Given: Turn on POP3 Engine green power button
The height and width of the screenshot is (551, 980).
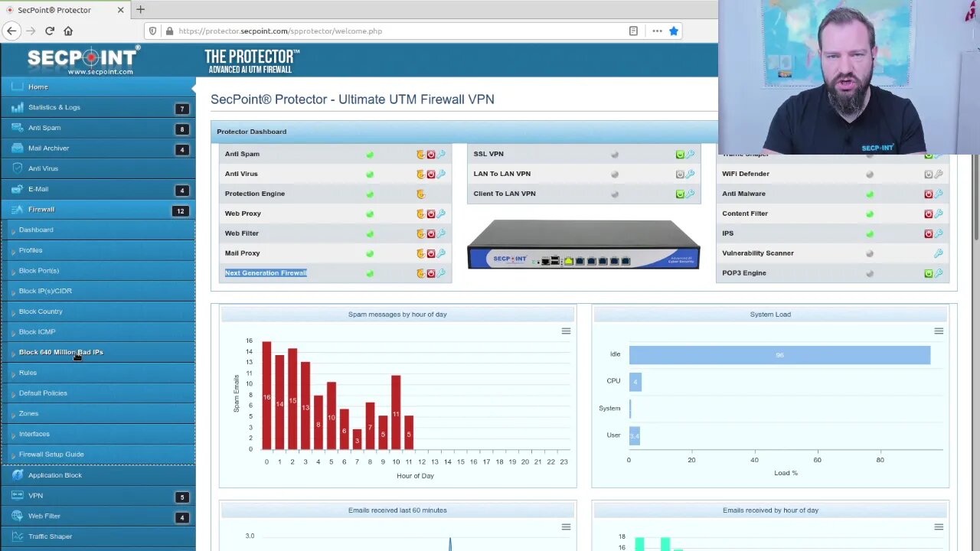Looking at the screenshot, I should [929, 273].
